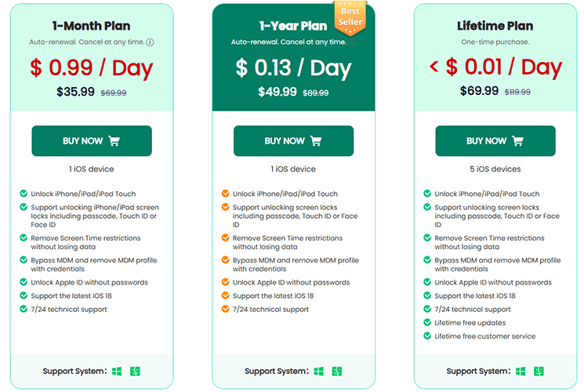Click Windows icon in 1-Year Plan support system
584x392 pixels.
pos(319,371)
